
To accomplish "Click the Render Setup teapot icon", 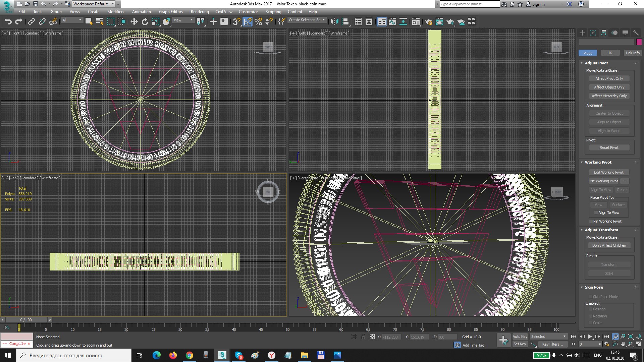I will tap(428, 22).
